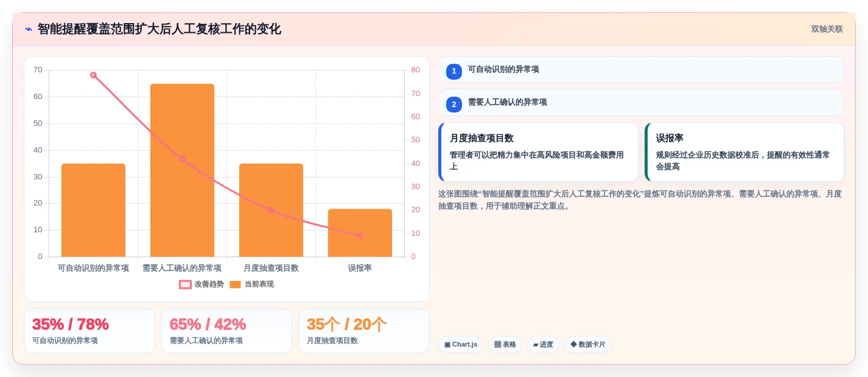Click the 35% / 78% stat card
This screenshot has width=868, height=377.
click(89, 331)
